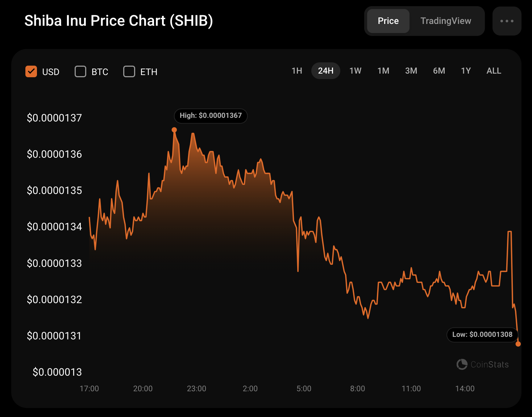Select the 1M time range
This screenshot has height=417, width=532.
click(383, 71)
